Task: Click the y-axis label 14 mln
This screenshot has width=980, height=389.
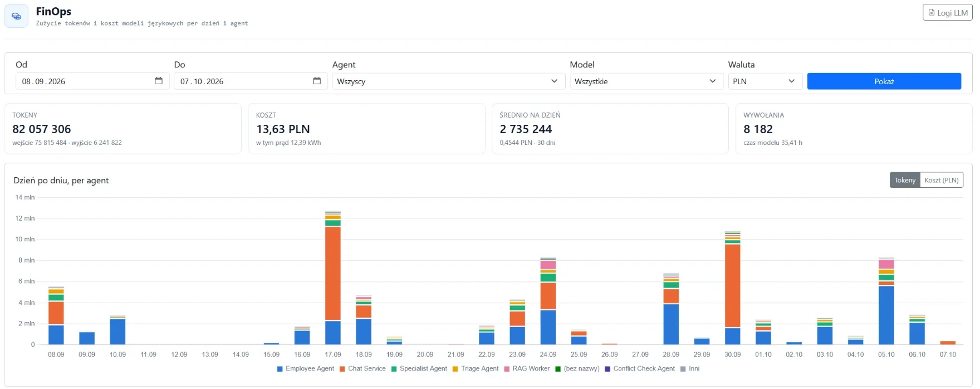Action: pos(25,197)
